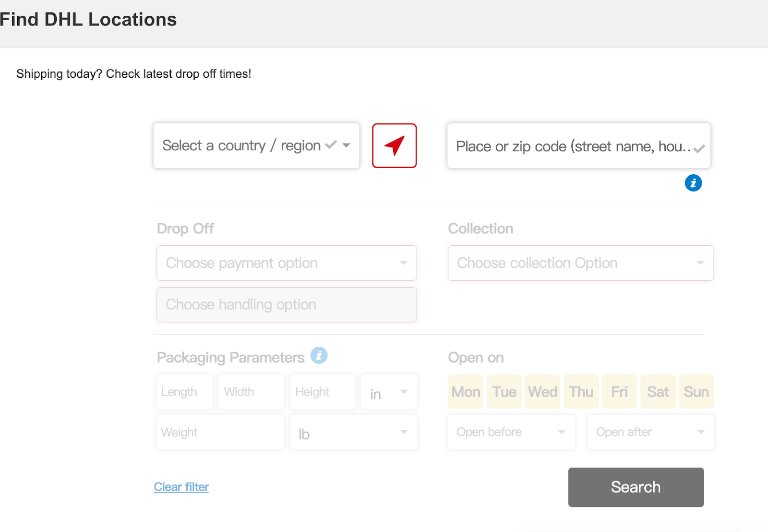
Task: Click the Search button
Action: pos(636,487)
